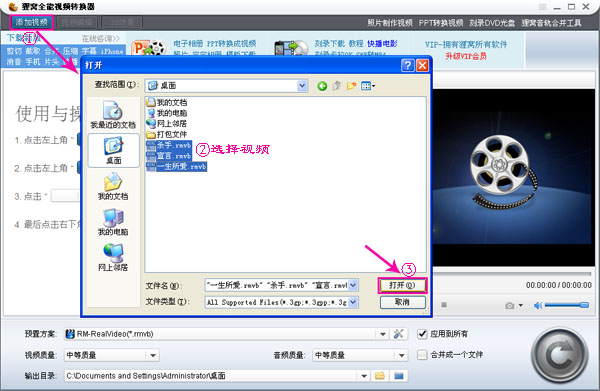Click the snapshot camera icon
The height and width of the screenshot is (391, 600).
point(509,305)
